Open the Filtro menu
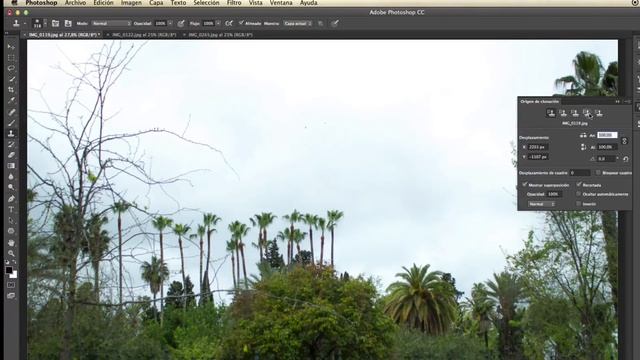The height and width of the screenshot is (360, 640). [x=234, y=3]
